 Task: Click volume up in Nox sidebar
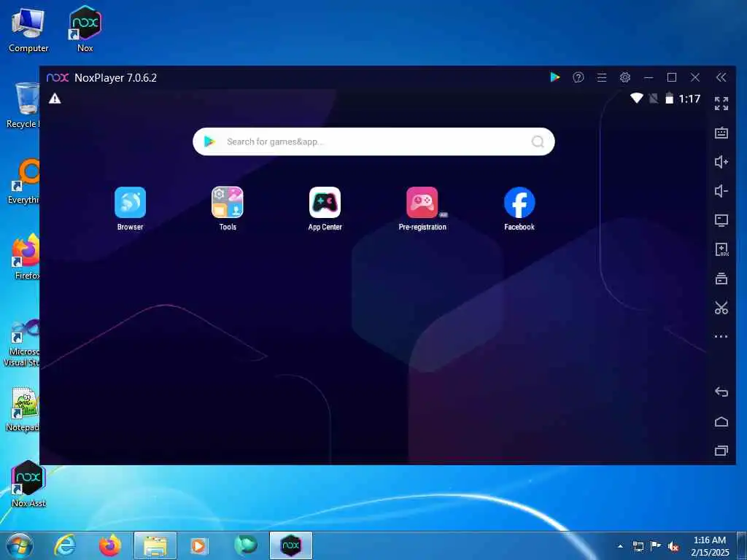click(721, 162)
